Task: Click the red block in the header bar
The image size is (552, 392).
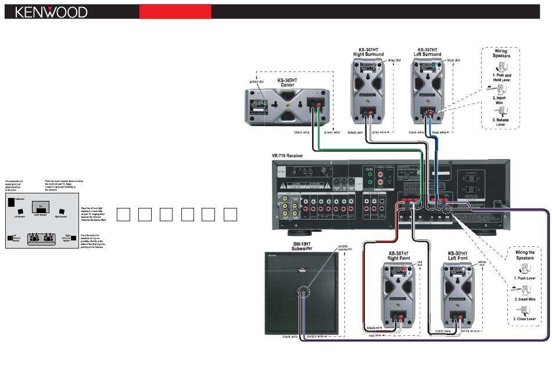Action: click(x=175, y=12)
